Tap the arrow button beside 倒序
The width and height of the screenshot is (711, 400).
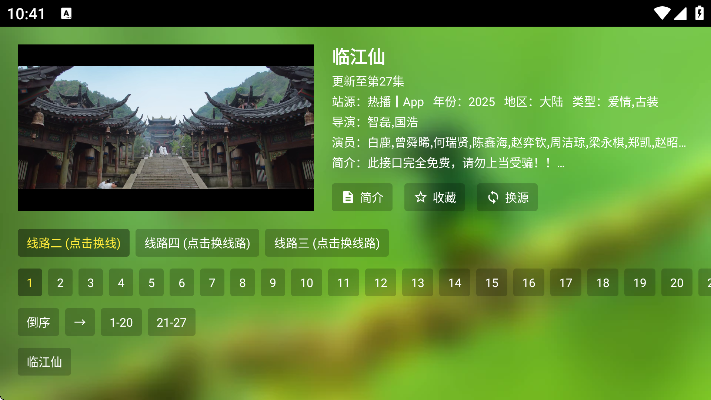pyautogui.click(x=79, y=322)
